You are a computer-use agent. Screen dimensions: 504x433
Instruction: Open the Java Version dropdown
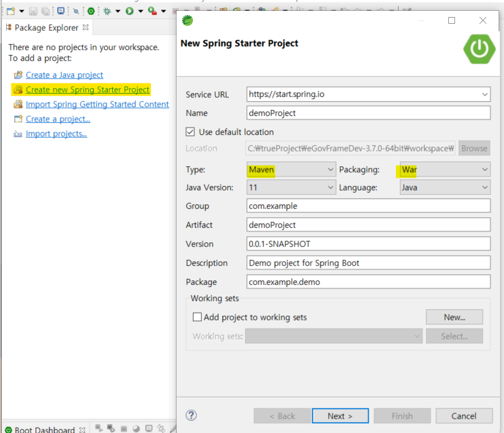[x=291, y=187]
